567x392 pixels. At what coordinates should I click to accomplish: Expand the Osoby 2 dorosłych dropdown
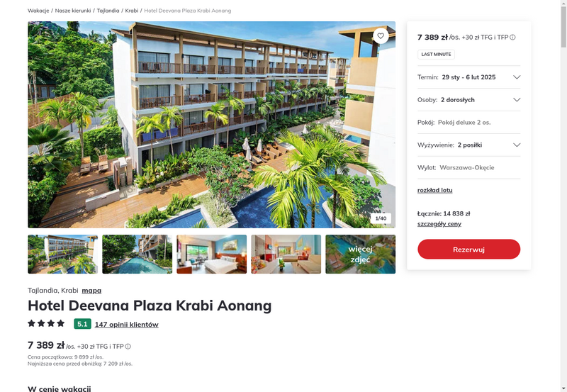[x=468, y=100]
